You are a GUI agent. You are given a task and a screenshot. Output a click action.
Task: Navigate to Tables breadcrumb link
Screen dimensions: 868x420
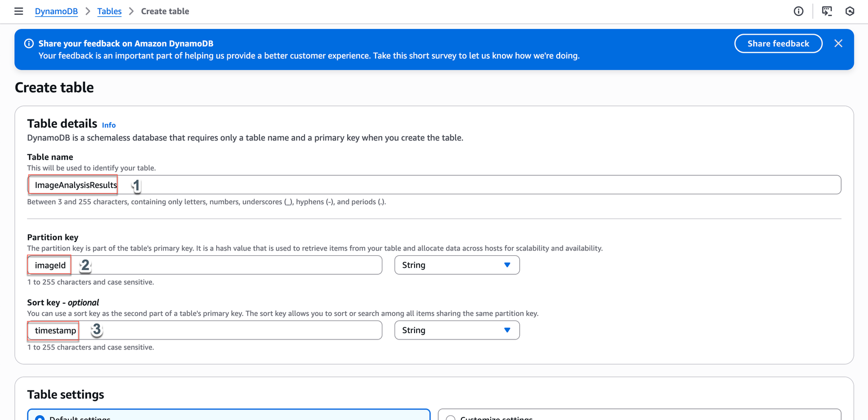[109, 11]
